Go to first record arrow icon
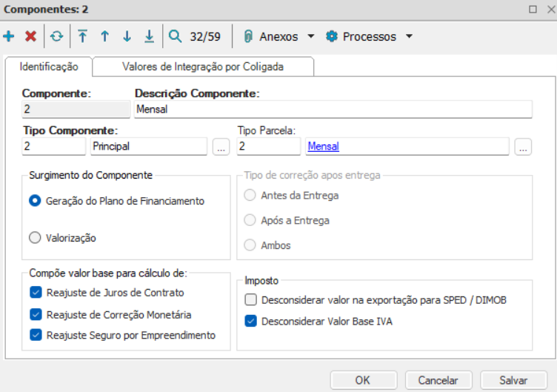557x392 pixels. (x=82, y=36)
